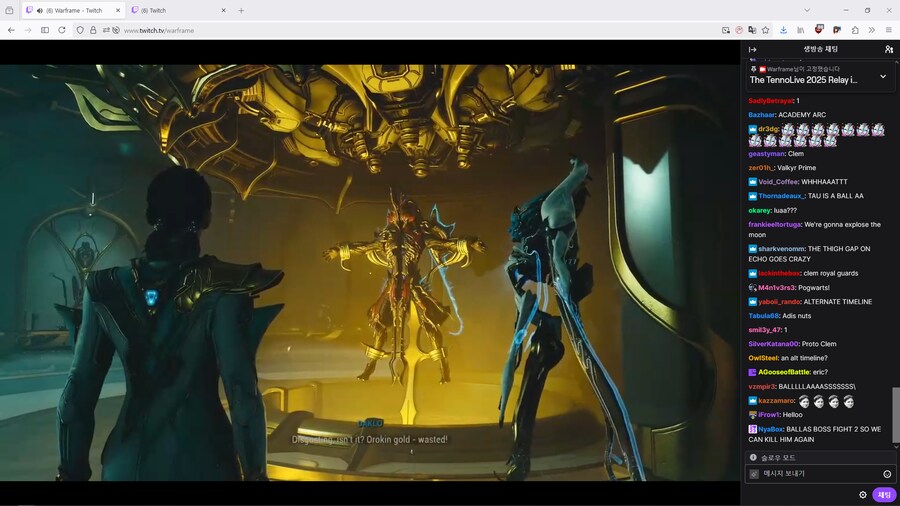Screen dimensions: 900x506
Task: Mute the Warframe tab via speaker icon
Action: (x=40, y=10)
